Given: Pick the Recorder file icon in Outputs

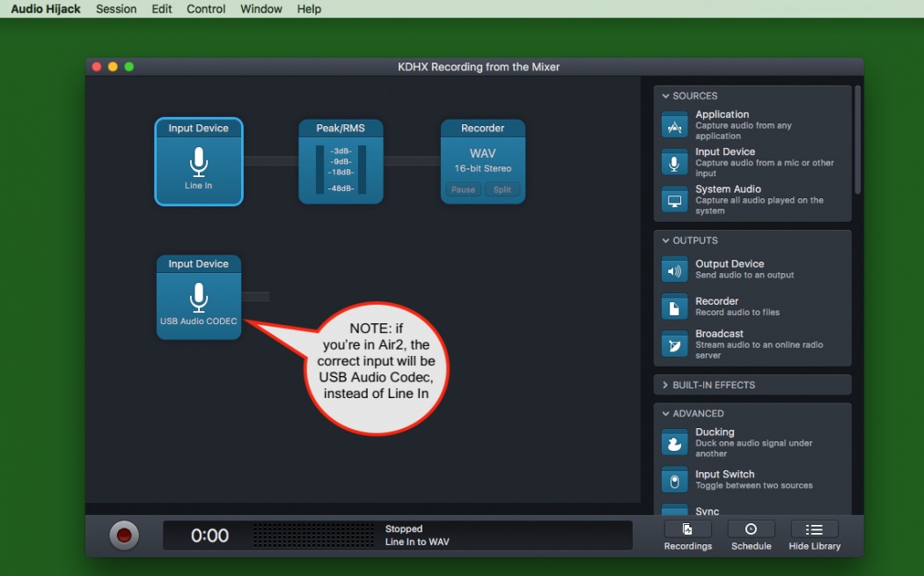Looking at the screenshot, I should tap(675, 306).
